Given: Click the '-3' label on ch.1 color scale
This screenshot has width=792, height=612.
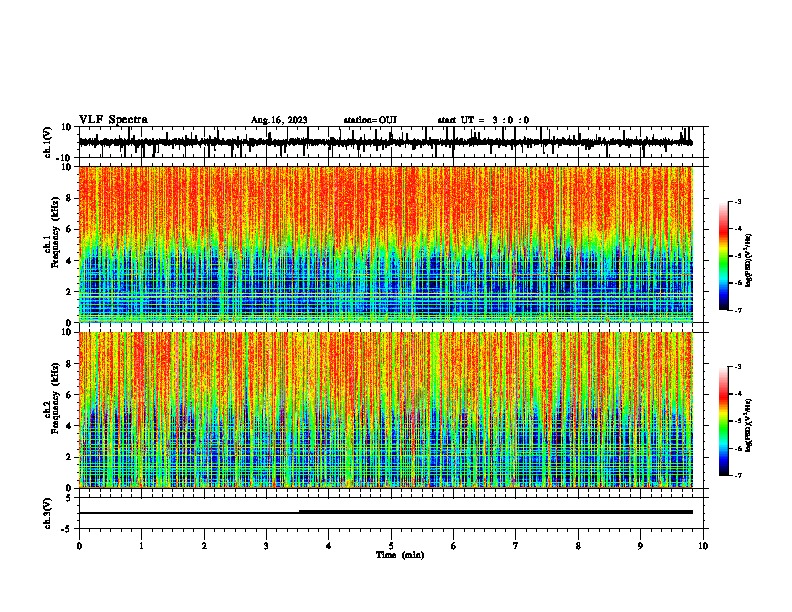Looking at the screenshot, I should click(x=737, y=201).
